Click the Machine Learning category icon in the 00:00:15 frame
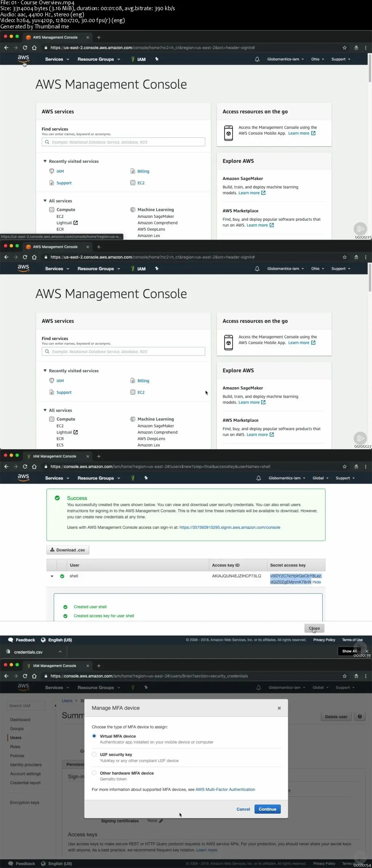 (x=133, y=209)
